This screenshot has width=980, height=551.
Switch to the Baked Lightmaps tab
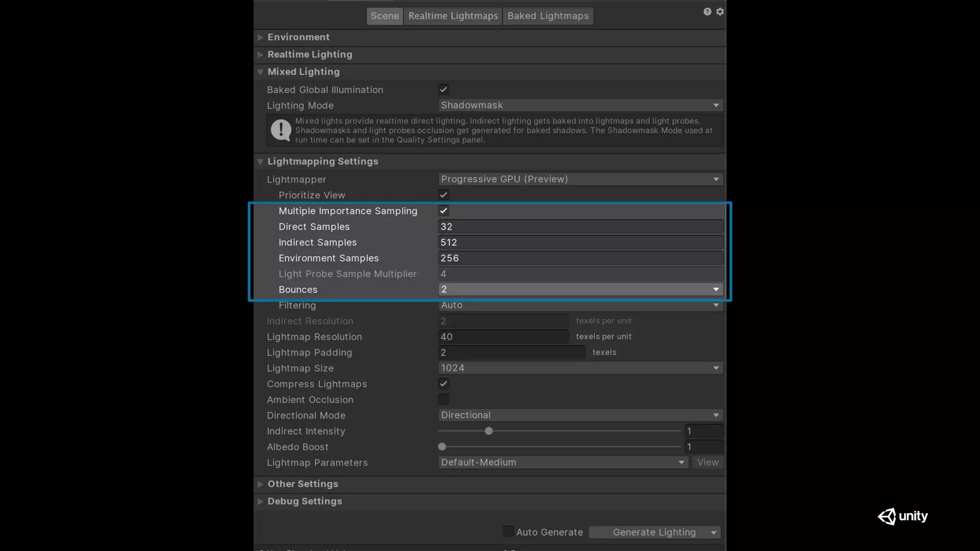point(548,16)
